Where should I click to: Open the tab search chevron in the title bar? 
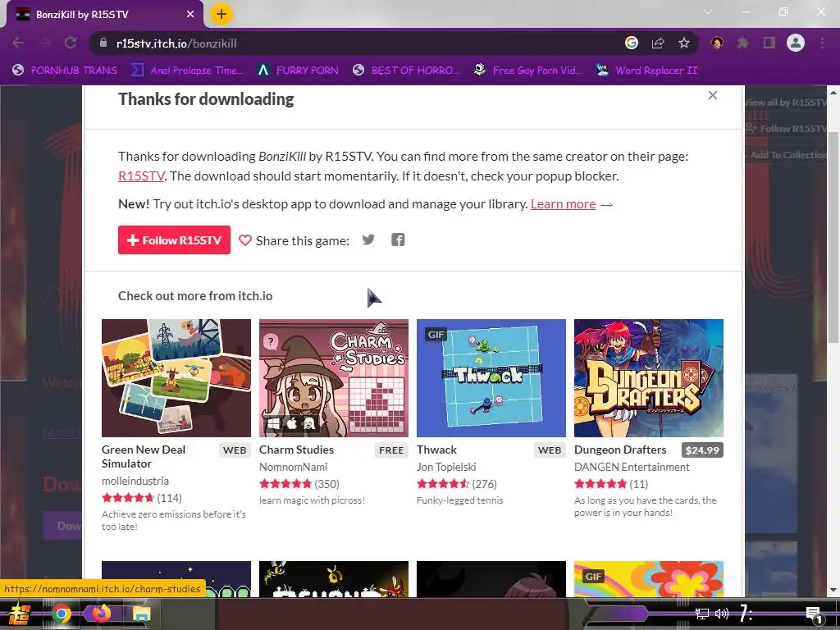(708, 11)
